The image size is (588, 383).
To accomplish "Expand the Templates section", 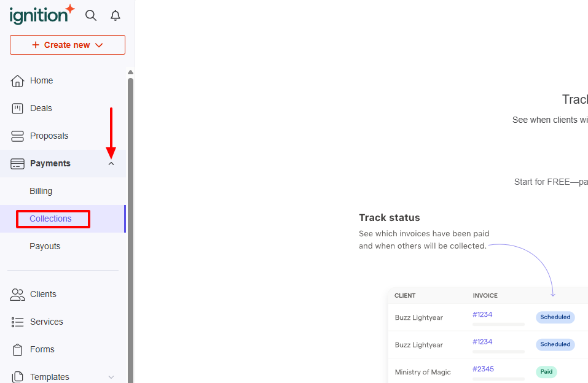I will (x=111, y=377).
